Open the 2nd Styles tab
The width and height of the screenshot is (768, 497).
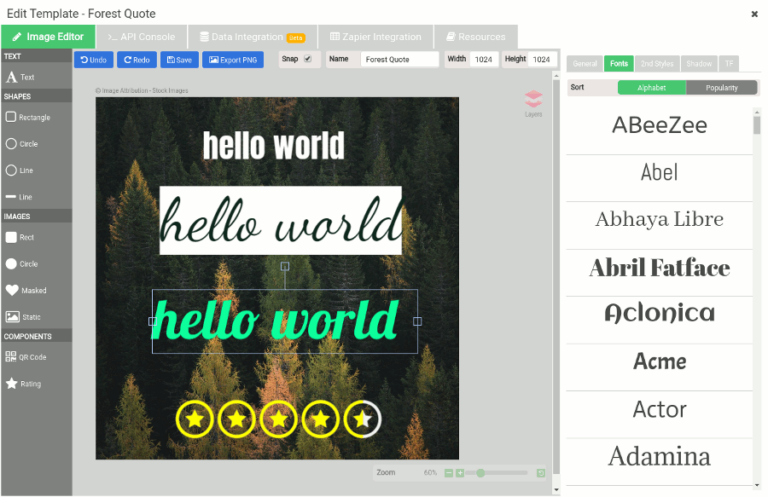click(657, 64)
